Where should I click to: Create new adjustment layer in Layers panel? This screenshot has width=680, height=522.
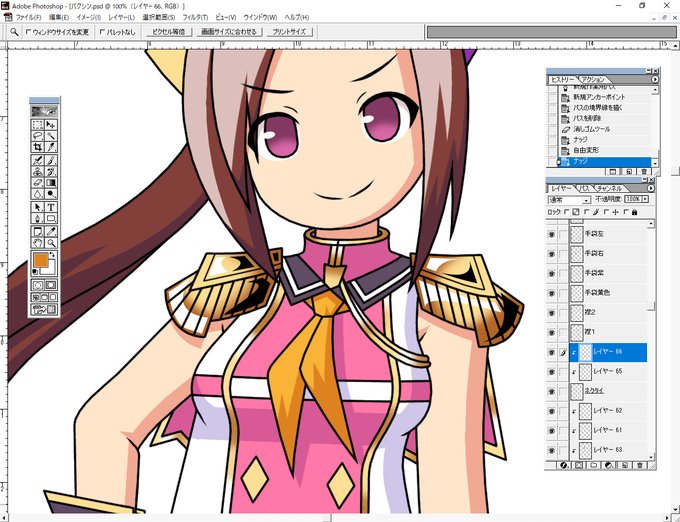coord(609,465)
